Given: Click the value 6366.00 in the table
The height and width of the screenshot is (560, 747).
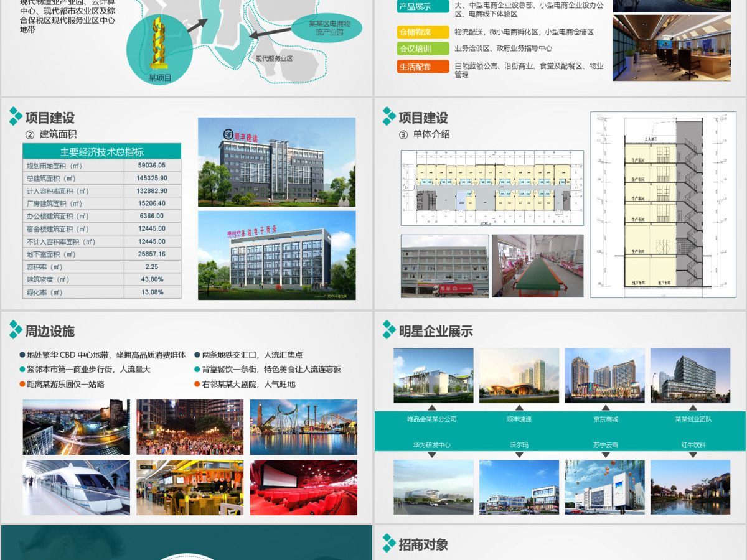Looking at the screenshot, I should coord(152,216).
